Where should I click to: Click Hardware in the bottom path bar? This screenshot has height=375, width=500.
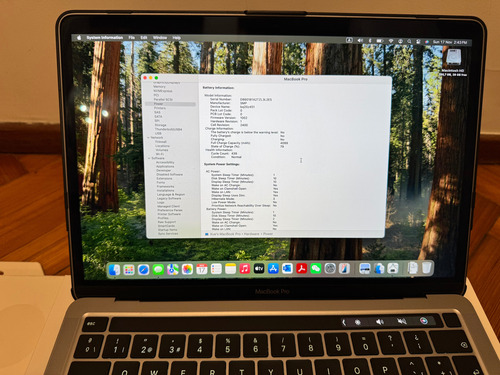251,234
